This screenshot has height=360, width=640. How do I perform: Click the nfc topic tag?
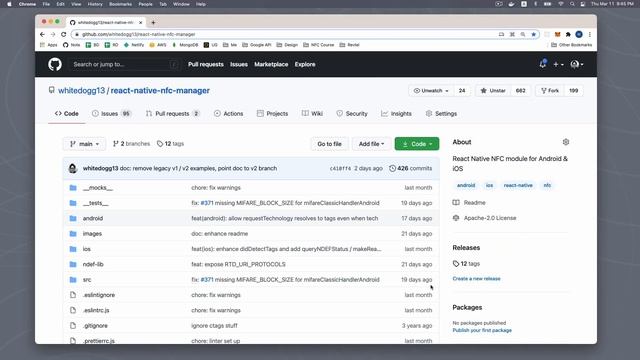547,185
